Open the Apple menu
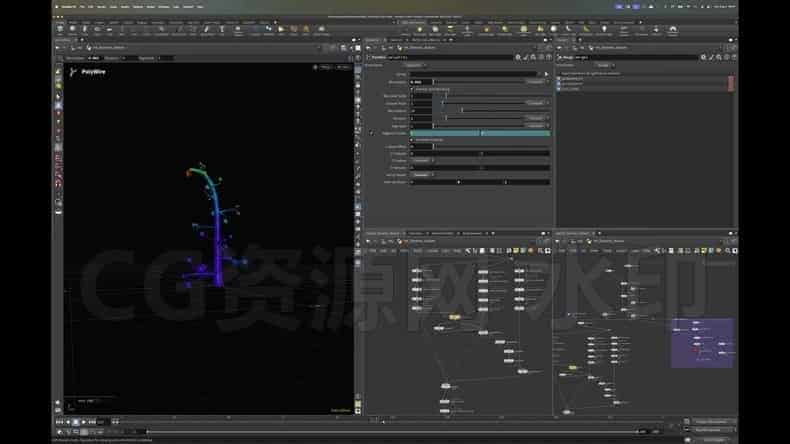The height and width of the screenshot is (444, 790). 57,7
